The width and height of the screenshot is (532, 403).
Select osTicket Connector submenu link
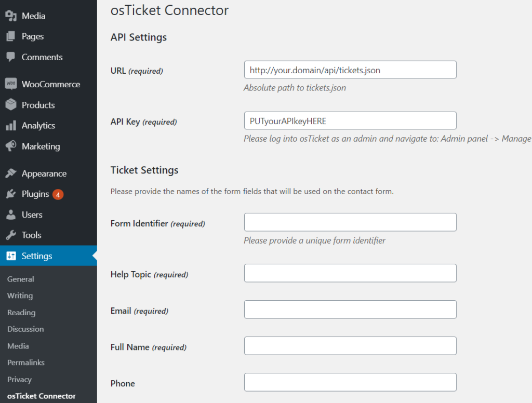(x=42, y=396)
